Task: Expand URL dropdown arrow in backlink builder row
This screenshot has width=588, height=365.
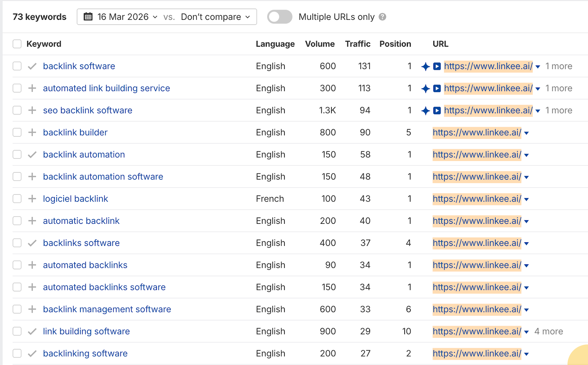Action: click(527, 133)
